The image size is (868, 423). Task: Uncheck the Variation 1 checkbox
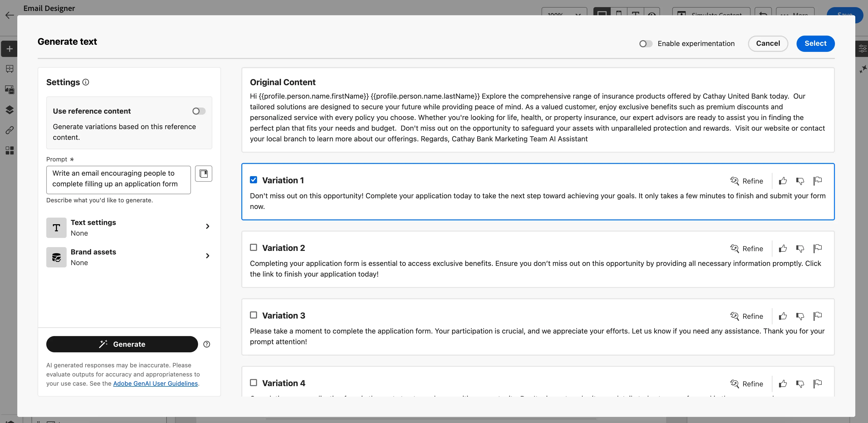tap(253, 180)
